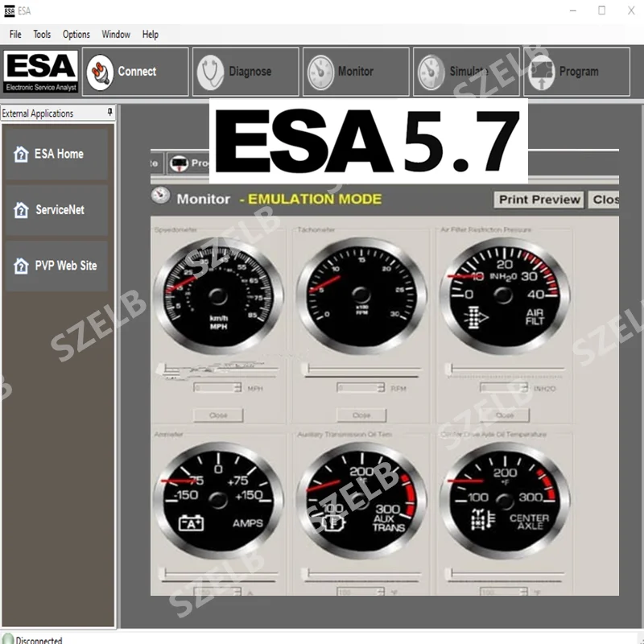This screenshot has width=644, height=644.
Task: Click the Tachometer gauge dial
Action: (x=361, y=295)
